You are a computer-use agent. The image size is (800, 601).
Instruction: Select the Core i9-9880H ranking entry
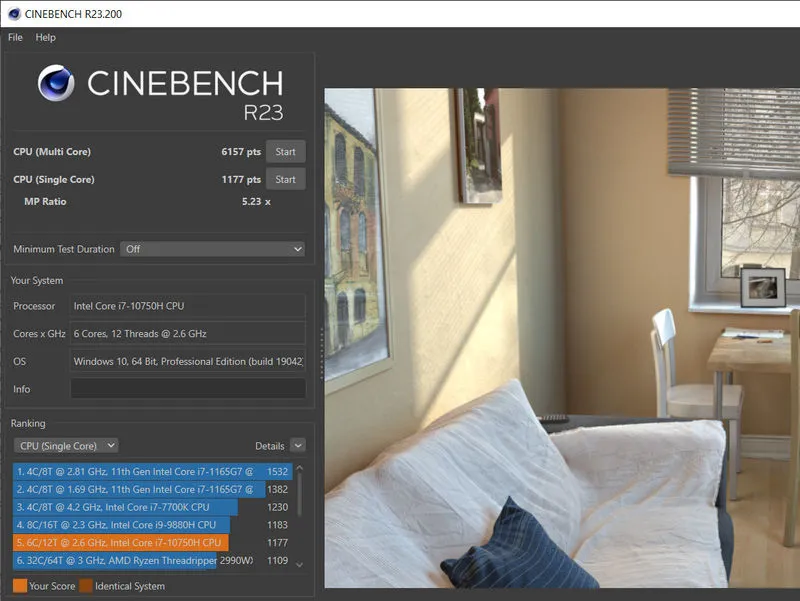pos(122,525)
